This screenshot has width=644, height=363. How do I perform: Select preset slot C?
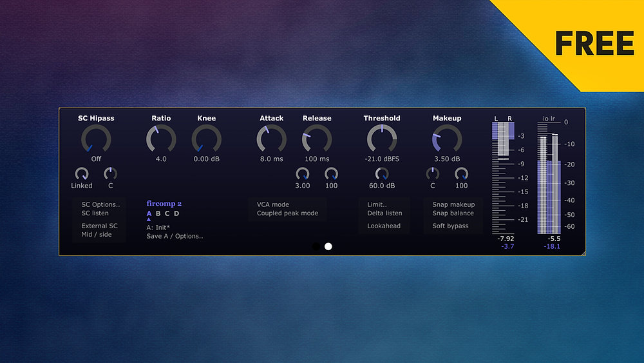point(167,213)
